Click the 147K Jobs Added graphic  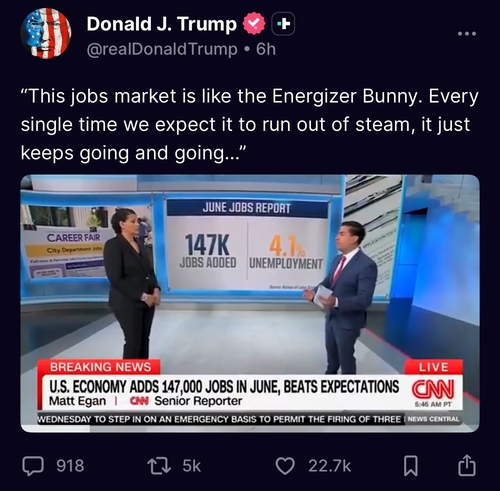207,251
